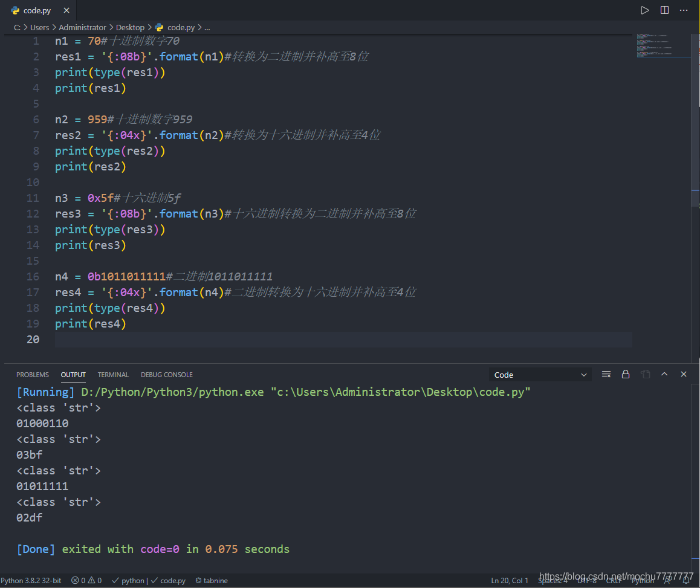The width and height of the screenshot is (700, 588).
Task: Click print(res3) on line 14
Action: pos(91,245)
